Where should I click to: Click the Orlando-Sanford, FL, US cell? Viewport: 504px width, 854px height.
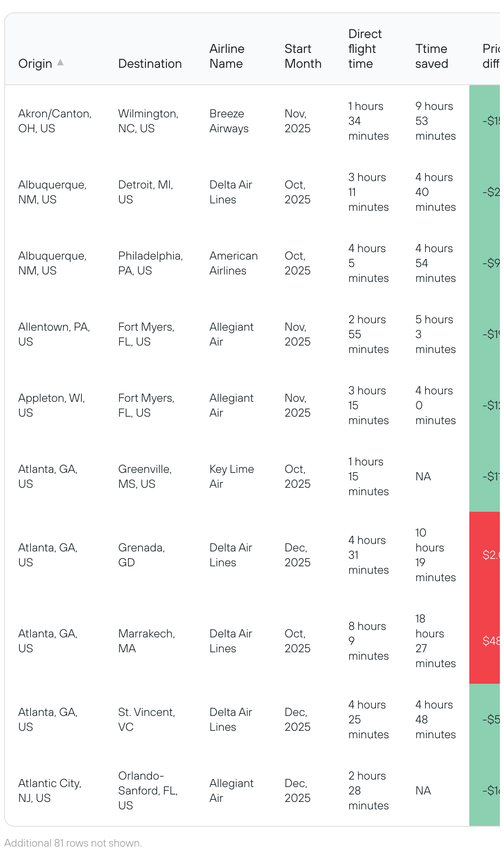pos(147,791)
